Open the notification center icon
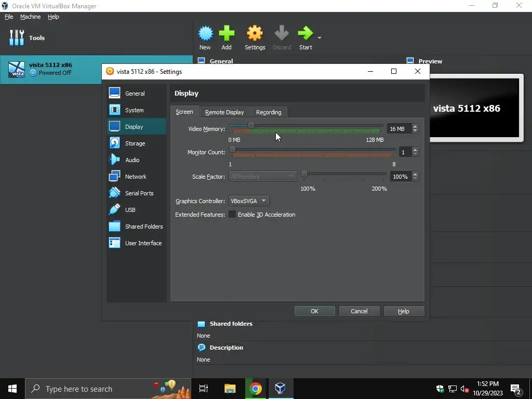 (x=516, y=389)
